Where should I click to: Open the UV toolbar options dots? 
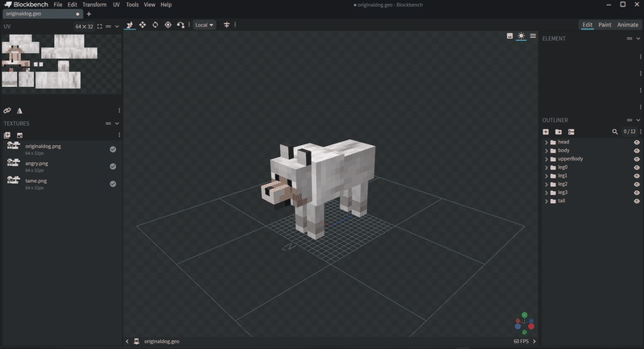point(119,110)
